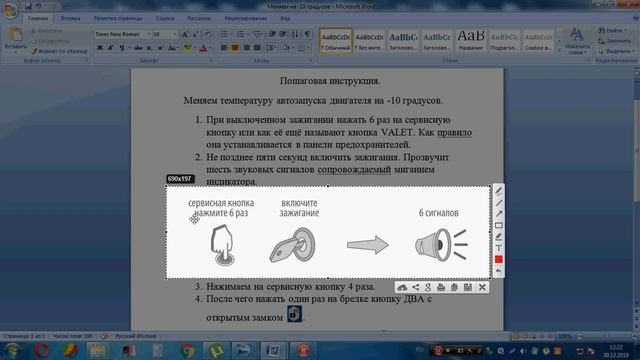This screenshot has width=640, height=360.
Task: Increase paragraph indent
Action: coord(282,34)
